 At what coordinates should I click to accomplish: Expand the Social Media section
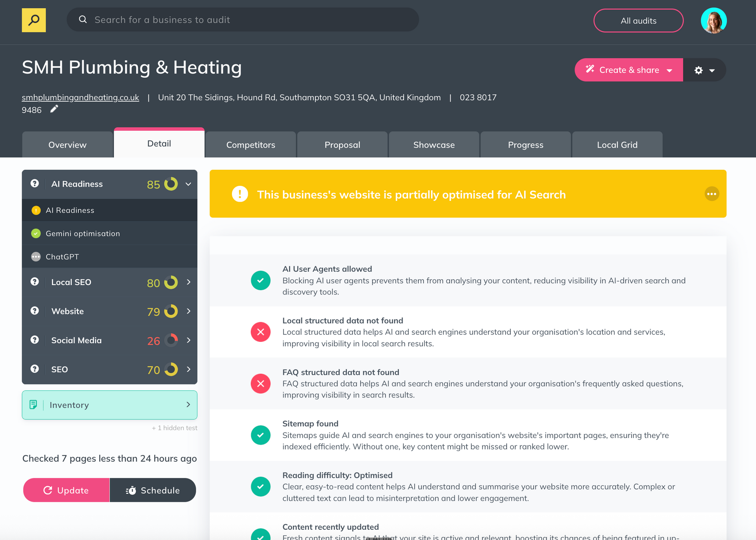click(188, 340)
